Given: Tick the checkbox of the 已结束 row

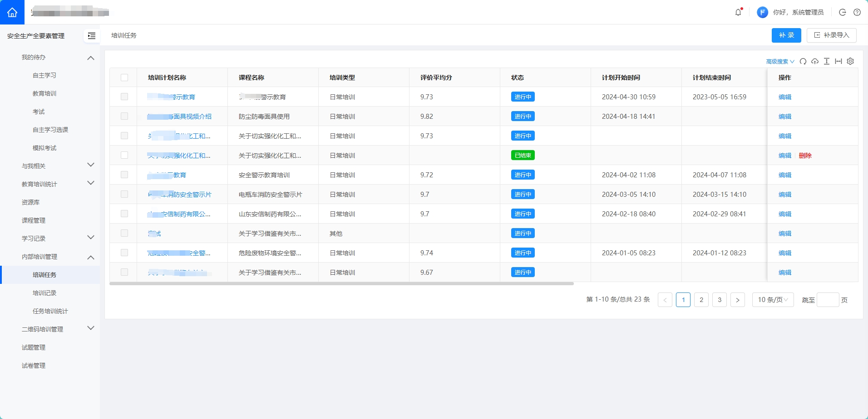Looking at the screenshot, I should (x=124, y=155).
